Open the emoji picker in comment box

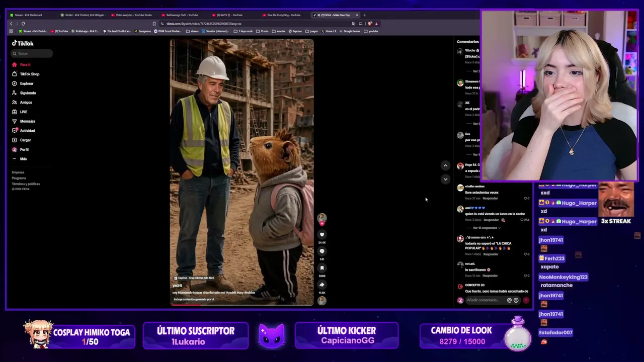pos(516,300)
